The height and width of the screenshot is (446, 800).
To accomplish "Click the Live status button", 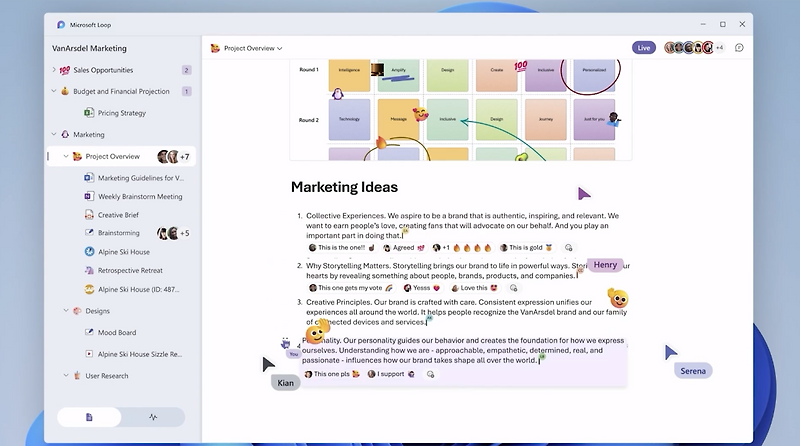I will click(x=644, y=48).
